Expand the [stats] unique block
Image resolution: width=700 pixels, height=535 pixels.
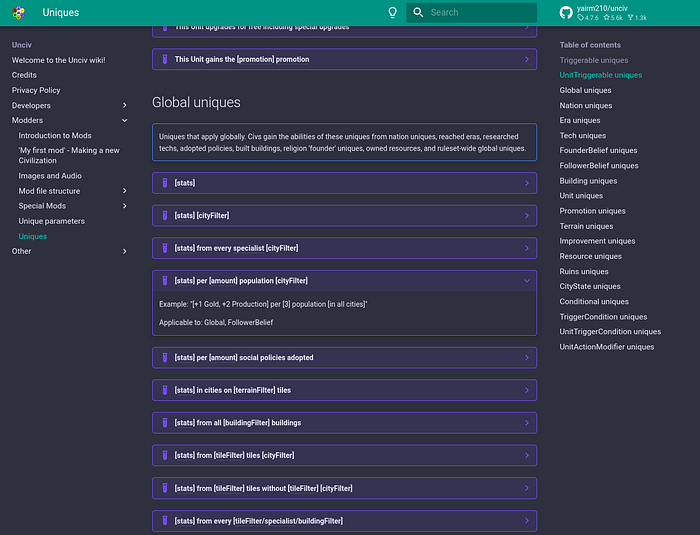[x=344, y=183]
